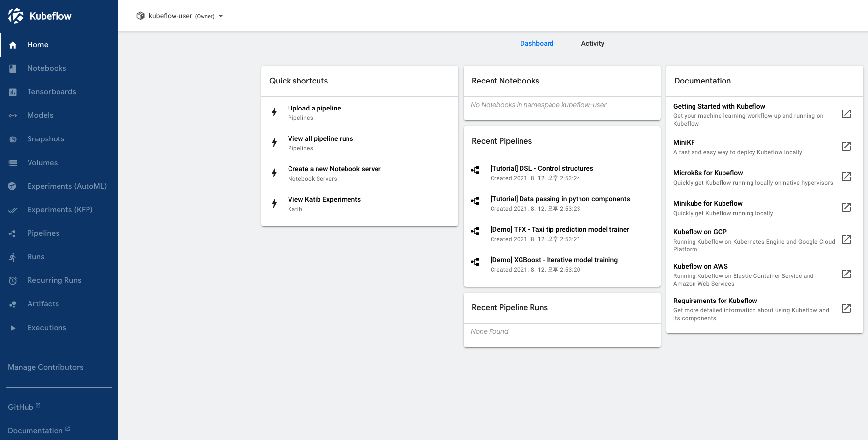This screenshot has width=868, height=440.
Task: Click the Experiments (AutoML) icon
Action: [x=13, y=186]
